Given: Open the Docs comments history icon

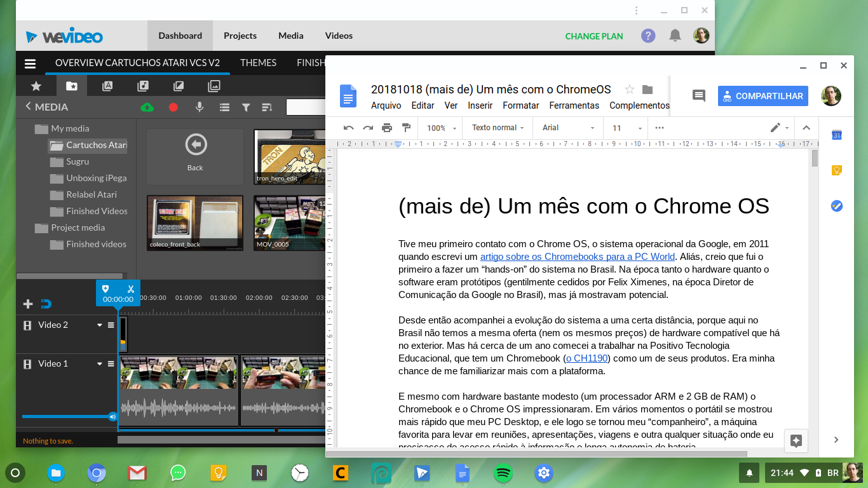Looking at the screenshot, I should tap(699, 96).
